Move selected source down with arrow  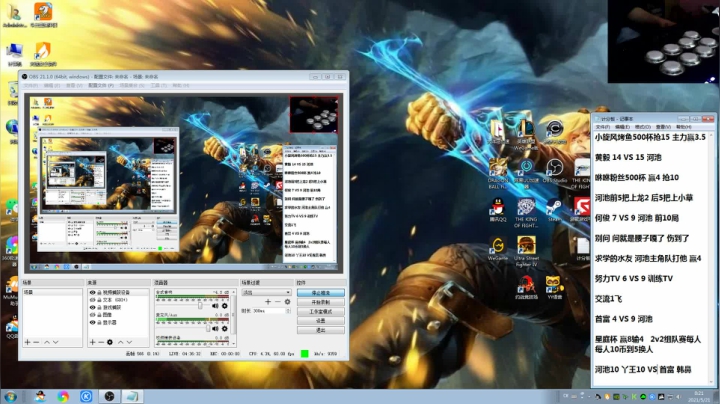(129, 342)
